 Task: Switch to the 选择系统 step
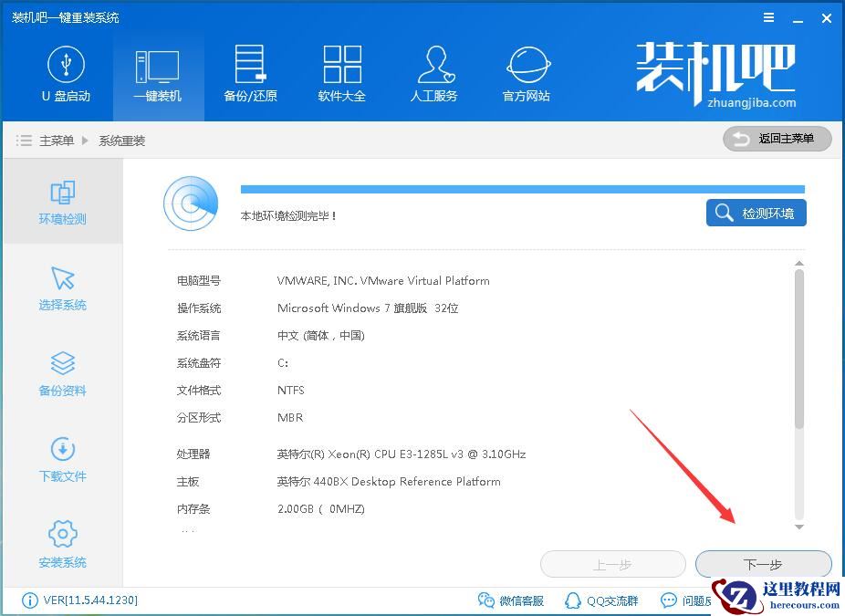[x=62, y=287]
